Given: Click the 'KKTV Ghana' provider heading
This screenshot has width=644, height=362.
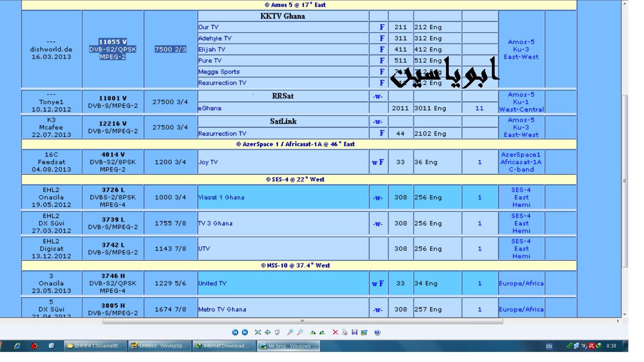Looking at the screenshot, I should pos(283,16).
